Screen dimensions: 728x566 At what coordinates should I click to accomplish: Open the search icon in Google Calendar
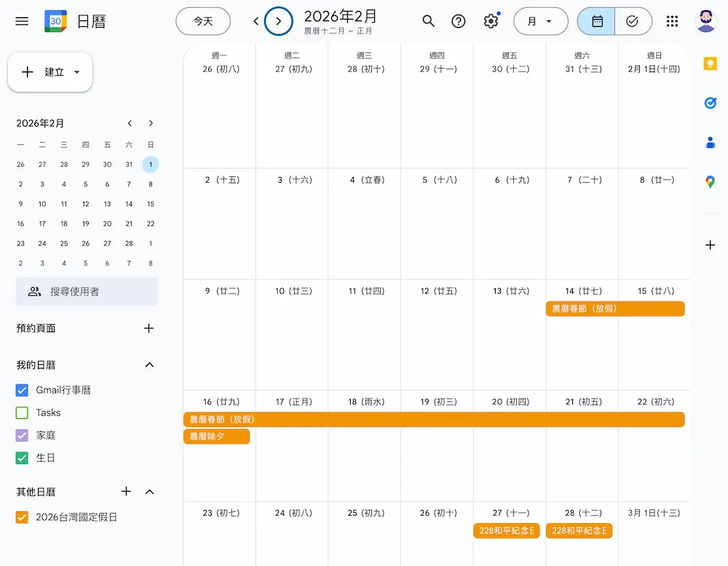pyautogui.click(x=429, y=21)
